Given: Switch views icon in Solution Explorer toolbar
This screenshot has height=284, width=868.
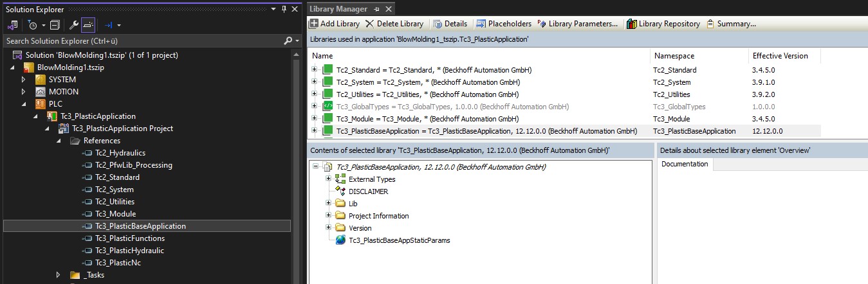Looking at the screenshot, I should [x=13, y=25].
